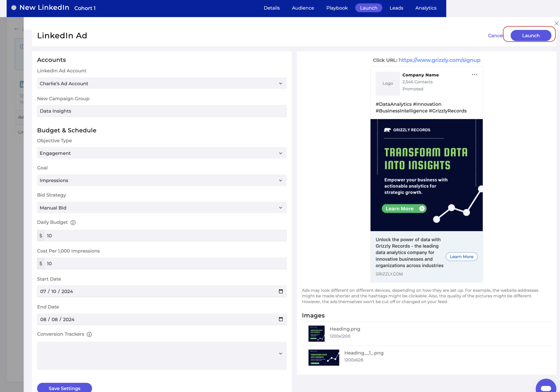This screenshot has width=560, height=392.
Task: Open the chat widget bubble
Action: (546, 387)
